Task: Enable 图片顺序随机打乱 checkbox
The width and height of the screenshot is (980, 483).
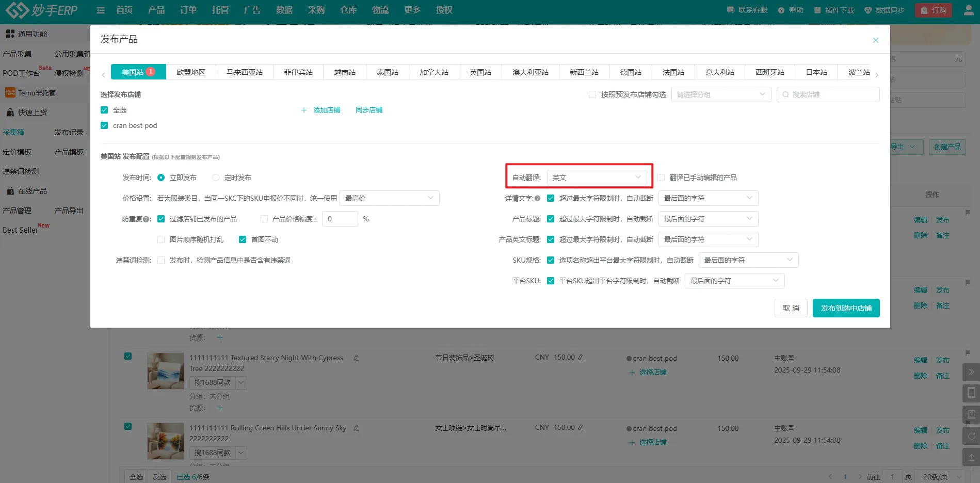Action: [x=161, y=239]
